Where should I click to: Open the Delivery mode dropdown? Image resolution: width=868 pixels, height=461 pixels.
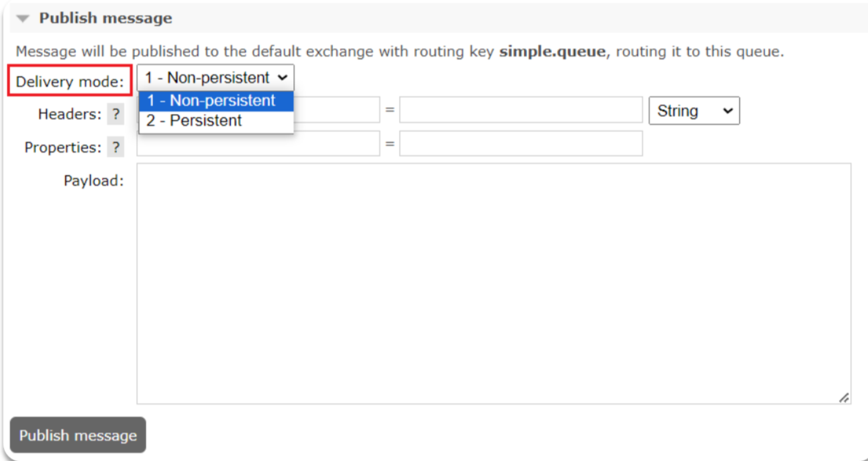(216, 78)
